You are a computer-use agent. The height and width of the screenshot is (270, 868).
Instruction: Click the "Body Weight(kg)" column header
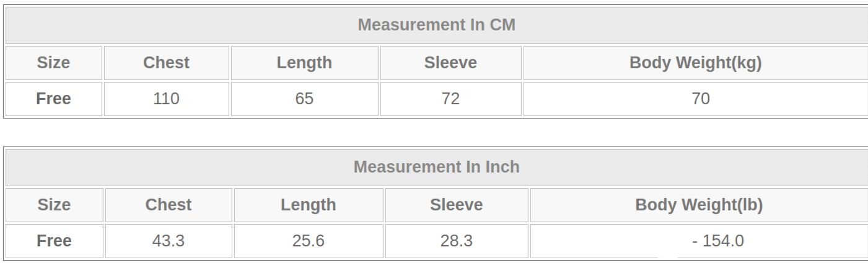pyautogui.click(x=695, y=63)
